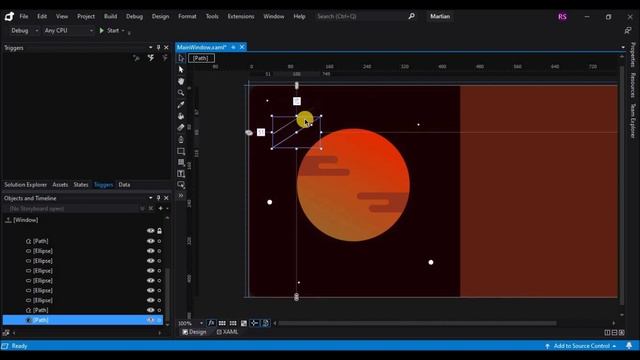Image resolution: width=640 pixels, height=360 pixels.
Task: Click the search box in title bar
Action: tap(365, 16)
